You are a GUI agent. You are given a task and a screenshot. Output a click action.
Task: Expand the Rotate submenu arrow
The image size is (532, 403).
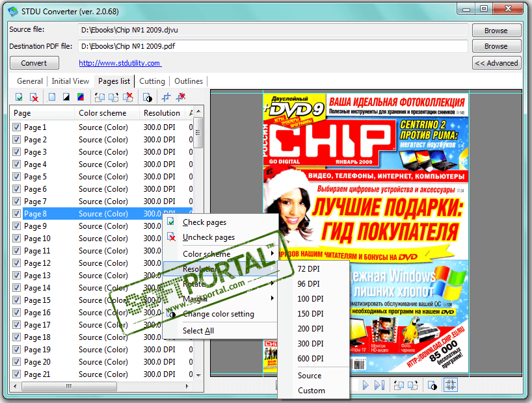tap(272, 283)
